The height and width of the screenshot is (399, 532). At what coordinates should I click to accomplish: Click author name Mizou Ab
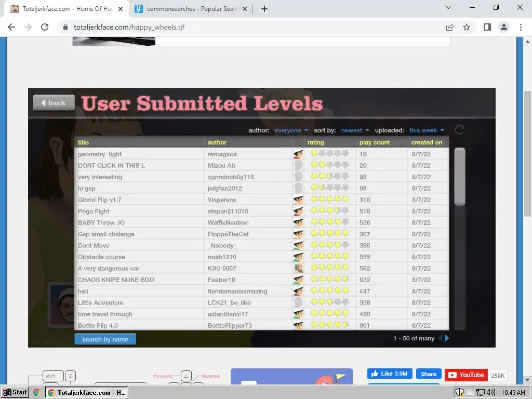click(221, 166)
